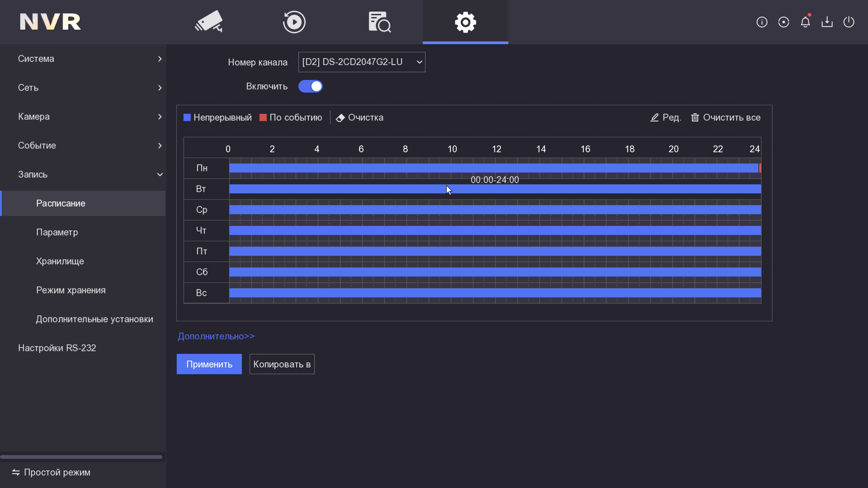
Task: Open the file search icon
Action: pos(380,22)
